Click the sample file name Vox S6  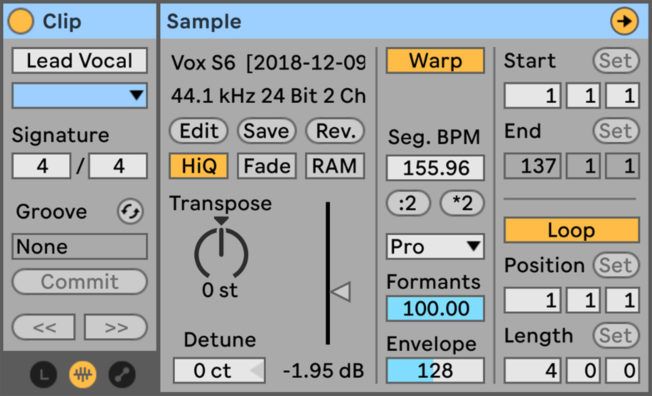[x=268, y=62]
